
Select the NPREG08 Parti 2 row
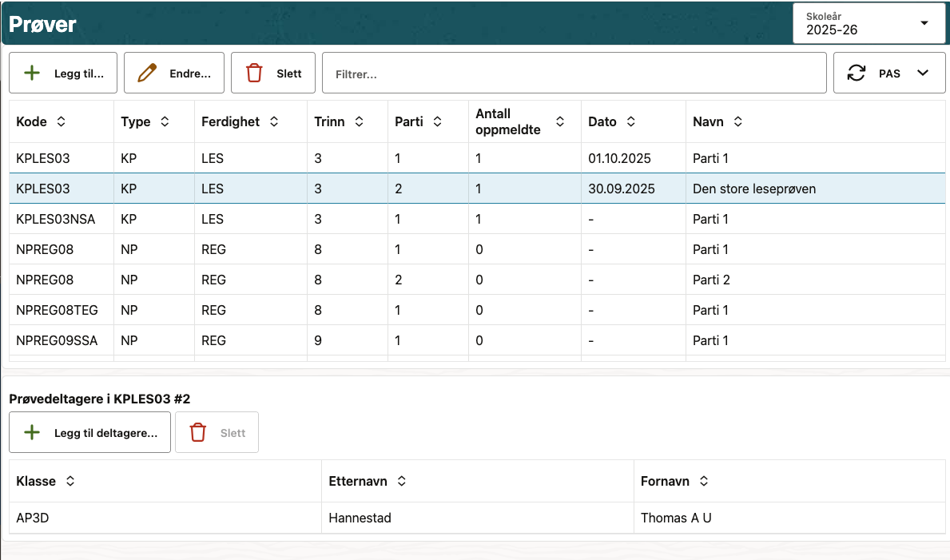click(399, 280)
